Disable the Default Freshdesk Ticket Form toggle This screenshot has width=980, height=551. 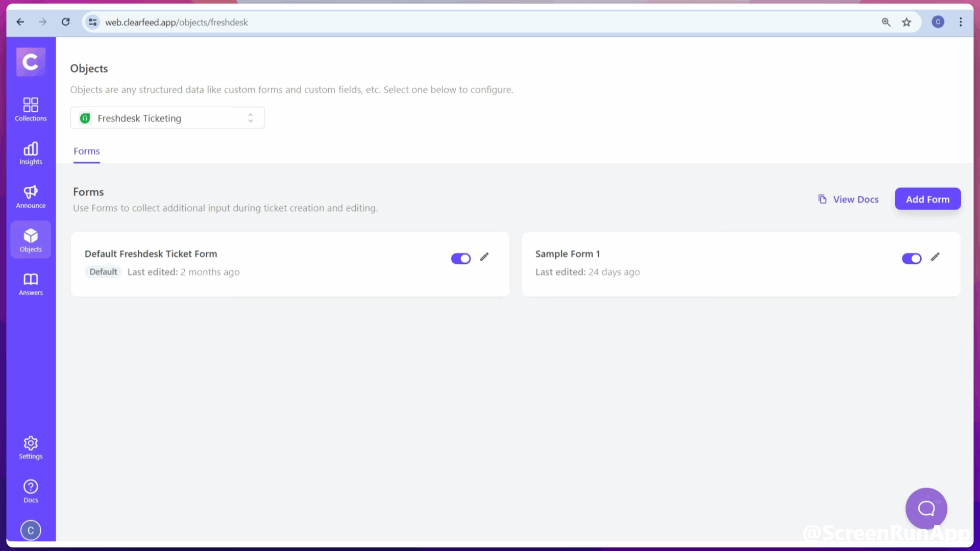460,259
